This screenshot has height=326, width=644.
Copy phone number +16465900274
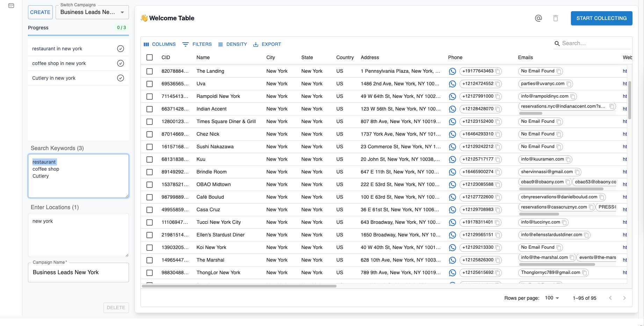pos(498,172)
